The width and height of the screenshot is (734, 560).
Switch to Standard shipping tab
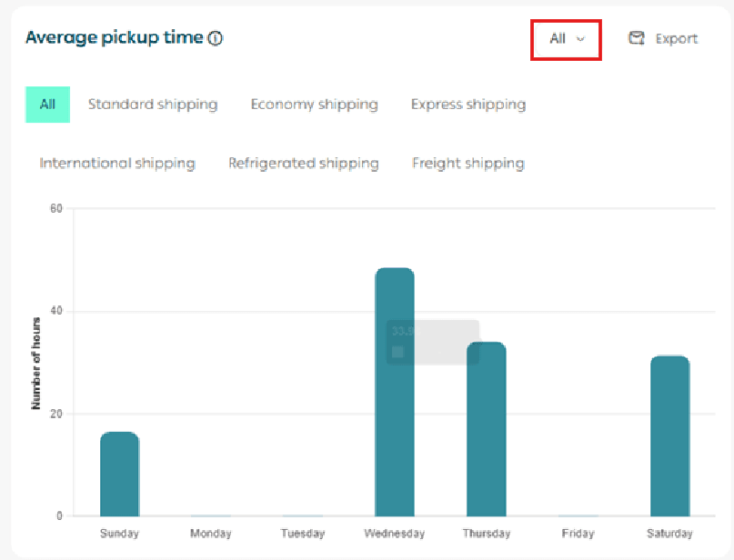[x=153, y=105]
